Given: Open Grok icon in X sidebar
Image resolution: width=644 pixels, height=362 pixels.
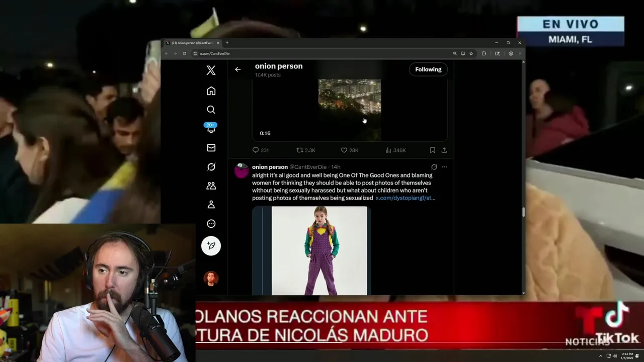Looking at the screenshot, I should click(x=211, y=167).
